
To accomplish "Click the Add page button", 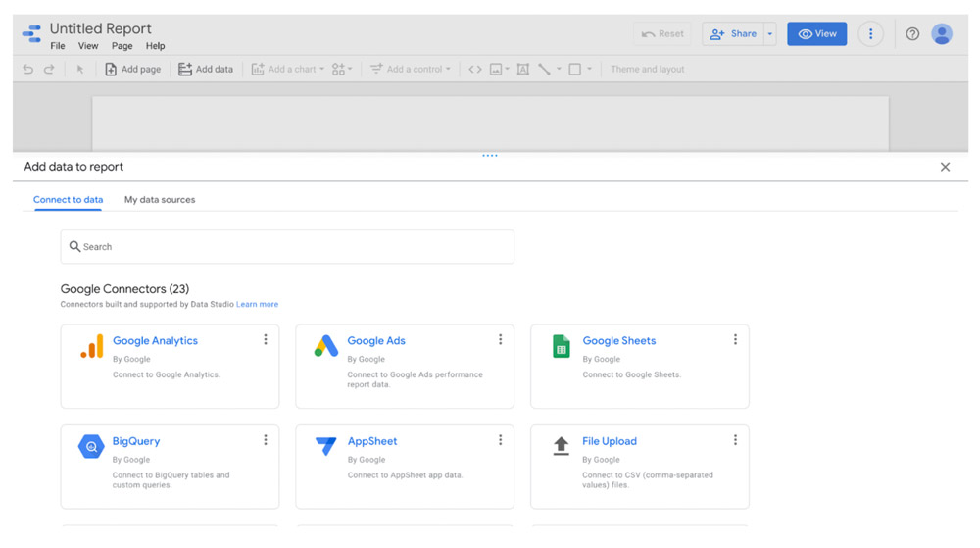I will pyautogui.click(x=132, y=70).
